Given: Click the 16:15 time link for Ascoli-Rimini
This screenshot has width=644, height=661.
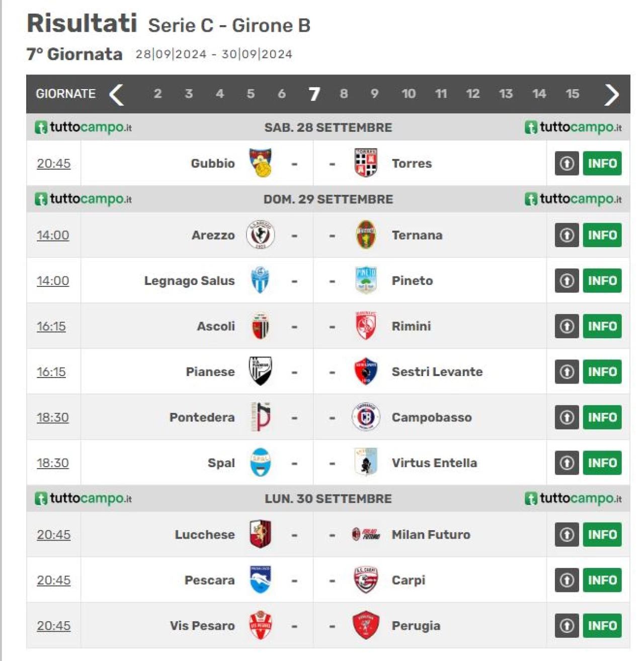Looking at the screenshot, I should tap(51, 326).
